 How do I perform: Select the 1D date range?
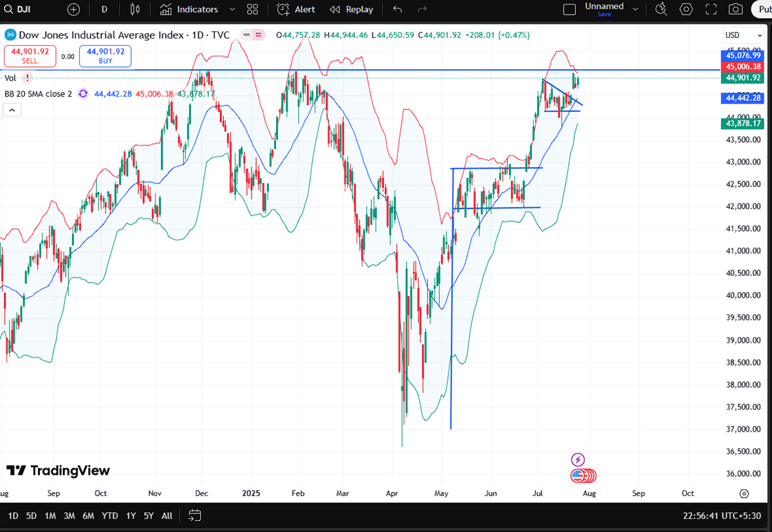[13, 516]
